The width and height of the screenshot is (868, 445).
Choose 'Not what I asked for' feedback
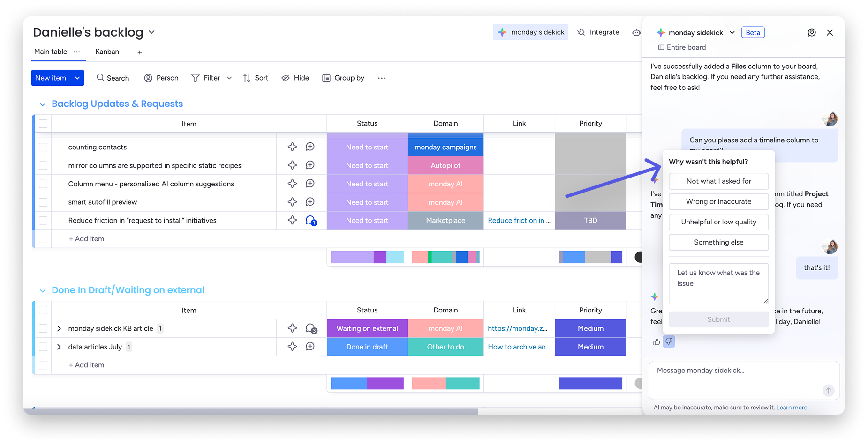[x=718, y=181]
